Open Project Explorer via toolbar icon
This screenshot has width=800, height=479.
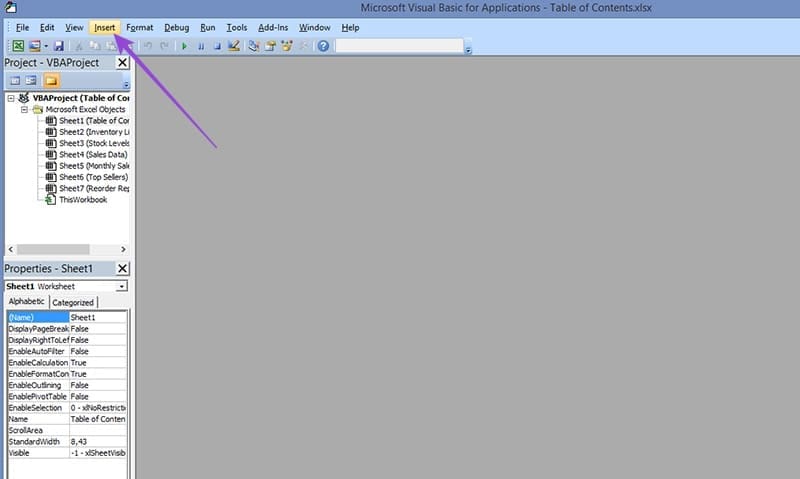point(254,46)
